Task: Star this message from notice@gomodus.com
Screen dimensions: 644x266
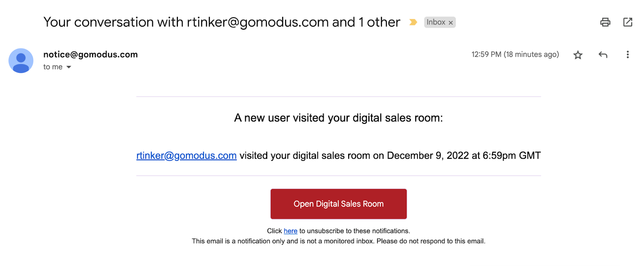Action: (578, 55)
